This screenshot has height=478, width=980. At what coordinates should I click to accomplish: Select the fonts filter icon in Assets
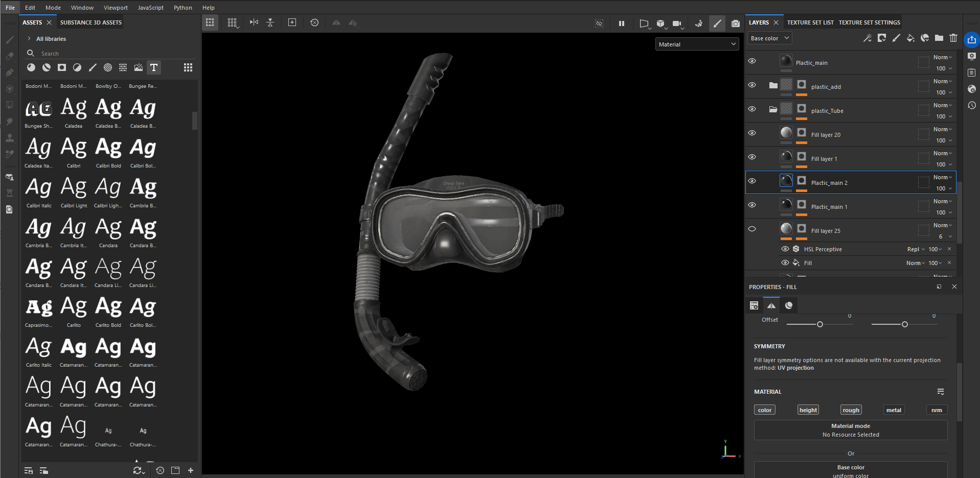153,67
